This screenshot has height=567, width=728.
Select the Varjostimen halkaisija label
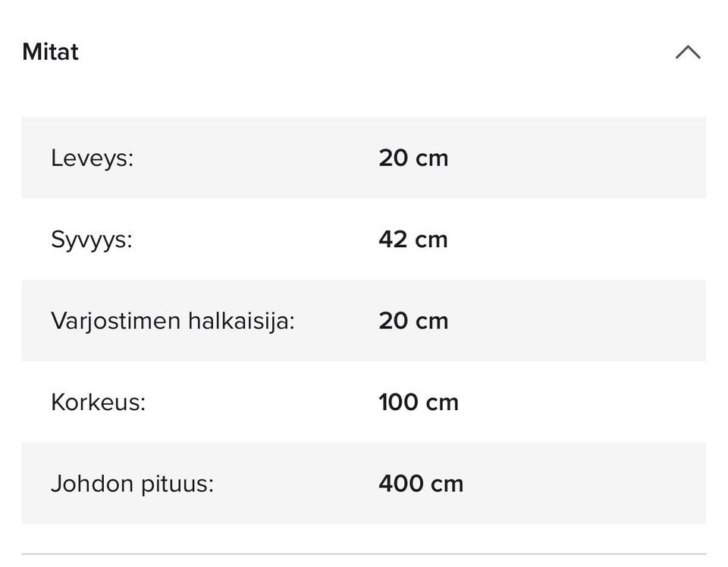click(172, 321)
